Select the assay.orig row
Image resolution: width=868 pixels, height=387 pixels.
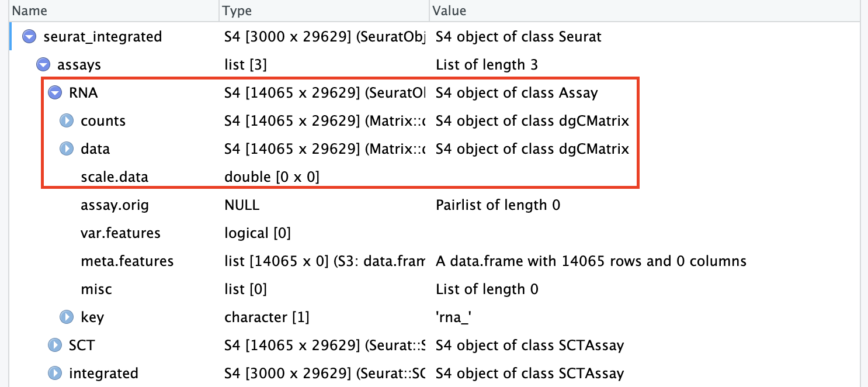click(x=114, y=205)
